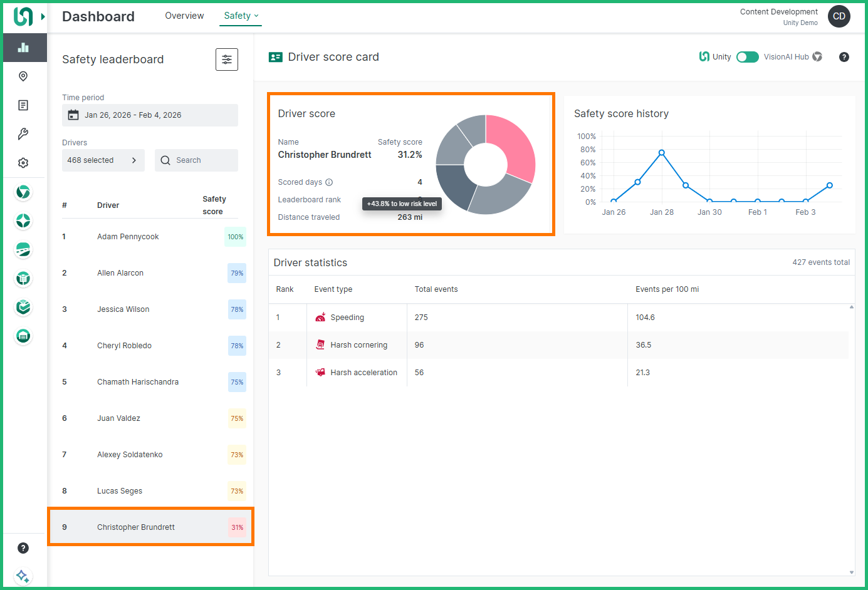Open the settings gear in sidebar
Image resolution: width=868 pixels, height=590 pixels.
click(23, 163)
